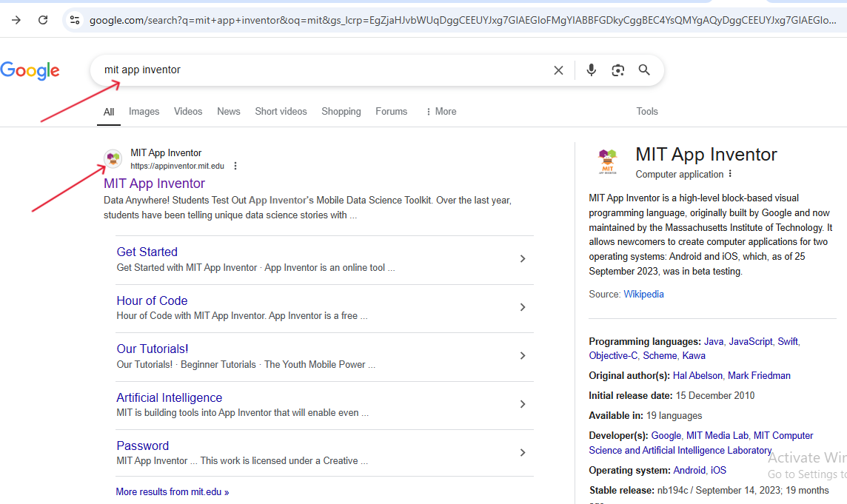The image size is (847, 504).
Task: Open Mark Friedman author link
Action: point(759,375)
